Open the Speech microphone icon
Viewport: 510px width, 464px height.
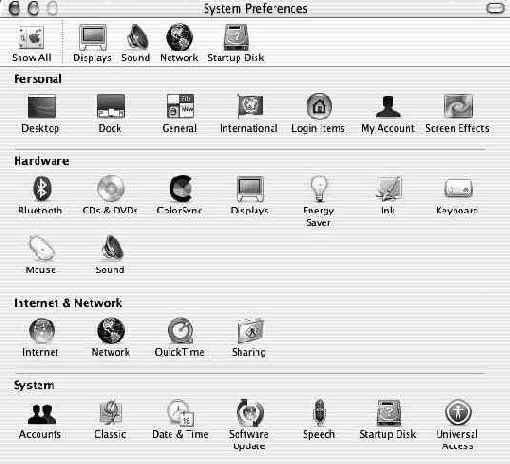[319, 413]
